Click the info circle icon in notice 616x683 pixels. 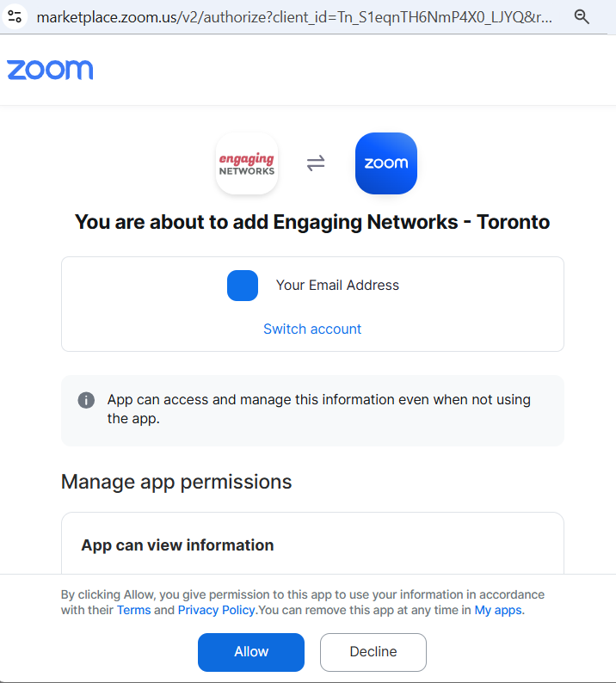pyautogui.click(x=86, y=400)
